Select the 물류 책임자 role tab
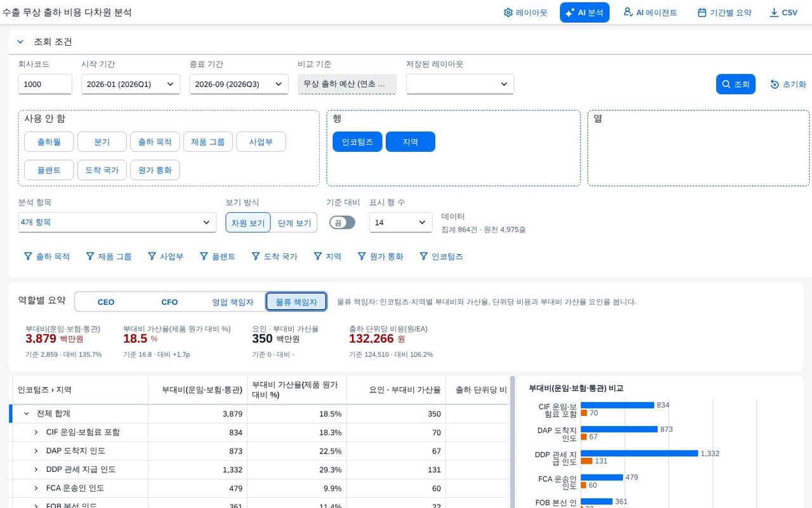The width and height of the screenshot is (812, 508). coord(296,302)
